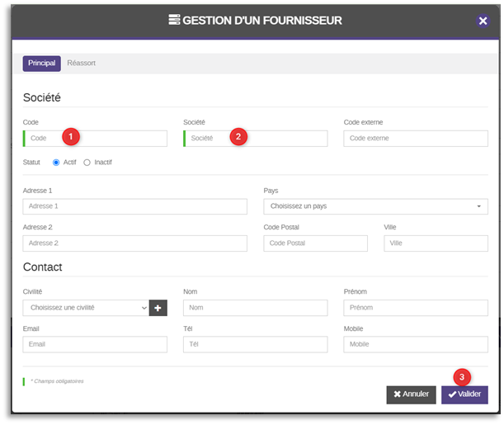504x425 pixels.
Task: Click the red step 2 marker
Action: pos(238,136)
